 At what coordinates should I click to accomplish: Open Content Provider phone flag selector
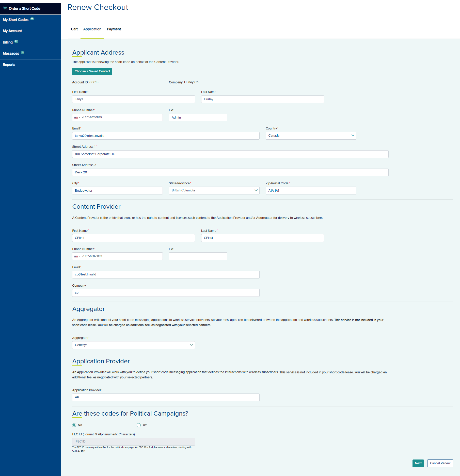click(77, 256)
